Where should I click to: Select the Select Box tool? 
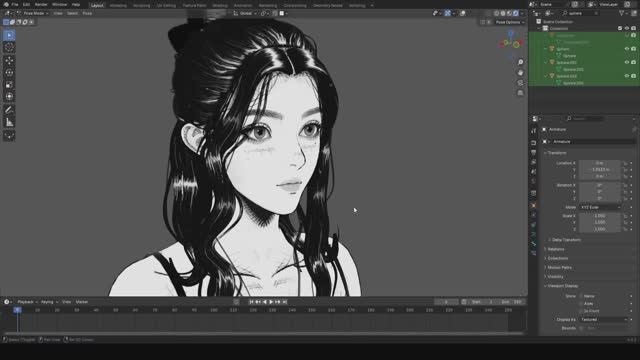[9, 36]
